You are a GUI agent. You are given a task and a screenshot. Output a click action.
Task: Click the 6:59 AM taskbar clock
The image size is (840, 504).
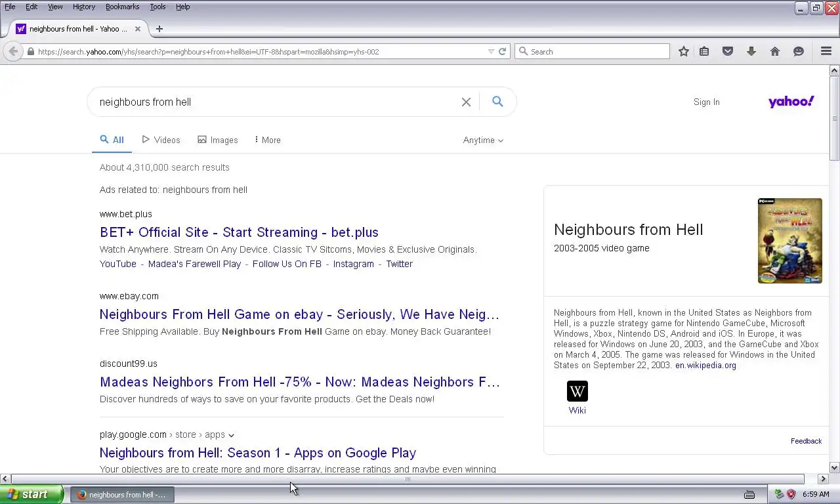pyautogui.click(x=816, y=494)
